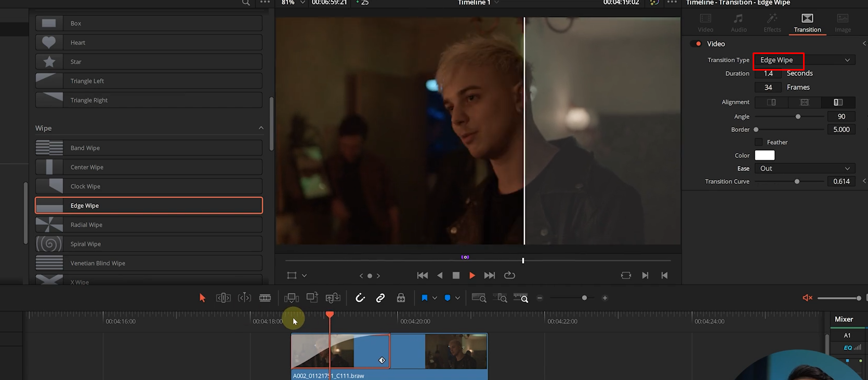
Task: Set alignment to start on edit
Action: coord(838,102)
